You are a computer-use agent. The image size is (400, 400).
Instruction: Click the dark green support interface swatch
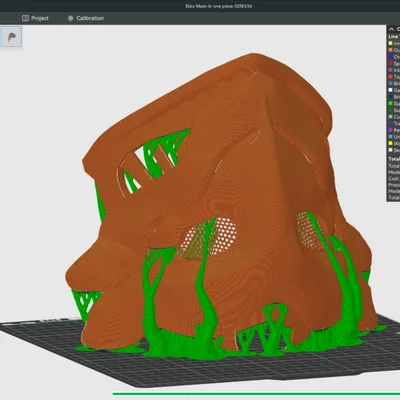click(390, 110)
